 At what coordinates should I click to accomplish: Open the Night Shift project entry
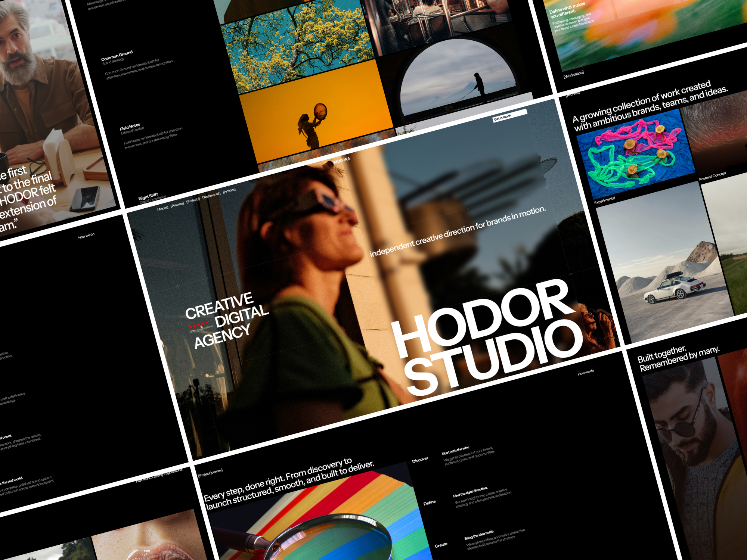click(152, 198)
